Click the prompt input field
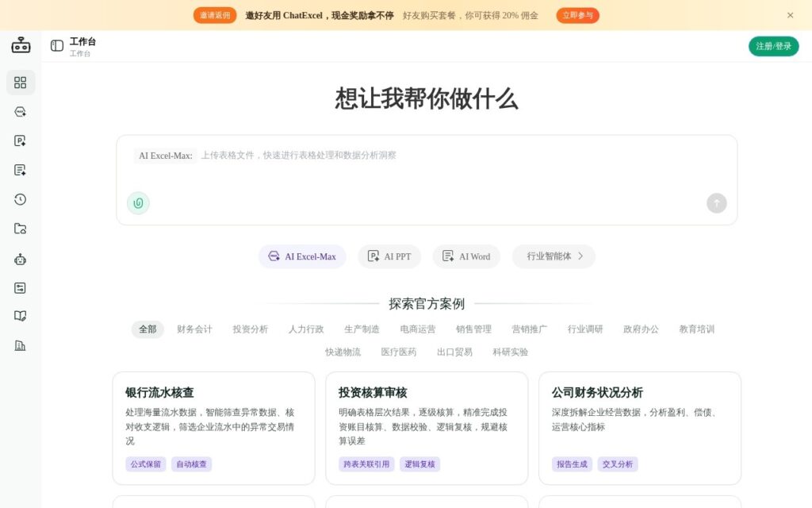812x508 pixels. [x=427, y=180]
